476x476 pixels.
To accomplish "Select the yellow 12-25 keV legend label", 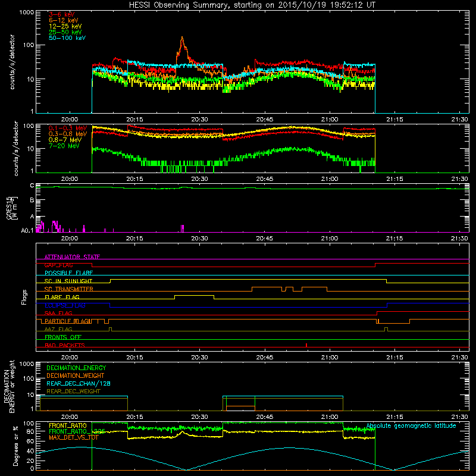I will [x=65, y=26].
